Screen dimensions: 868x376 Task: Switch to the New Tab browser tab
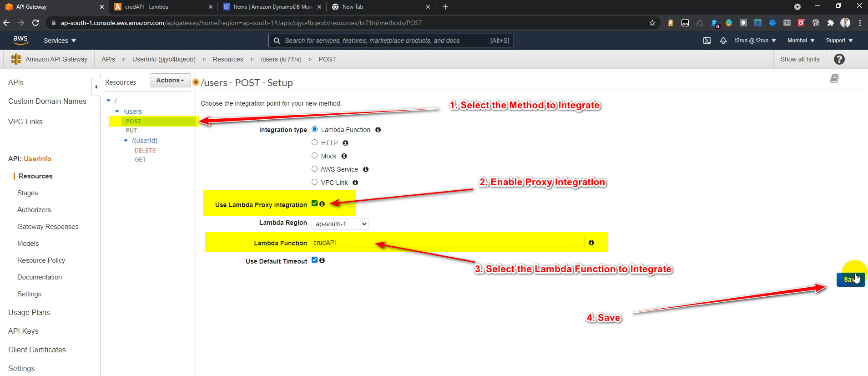pos(381,7)
